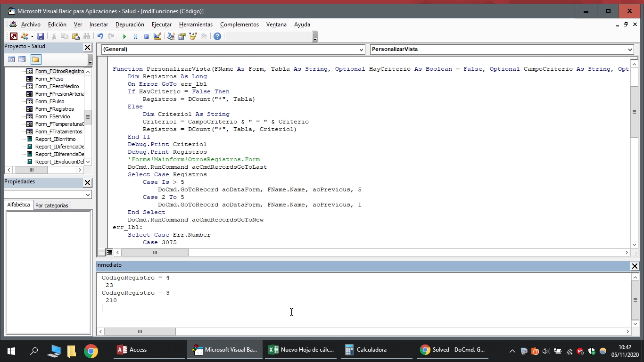644x362 pixels.
Task: Save the project with the floppy disk icon
Action: (x=41, y=36)
